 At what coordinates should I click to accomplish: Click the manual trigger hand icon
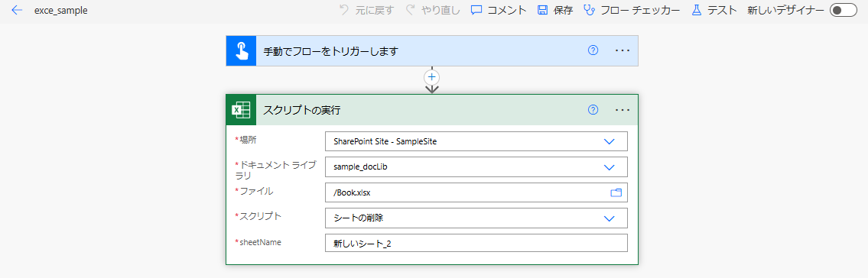pyautogui.click(x=242, y=51)
